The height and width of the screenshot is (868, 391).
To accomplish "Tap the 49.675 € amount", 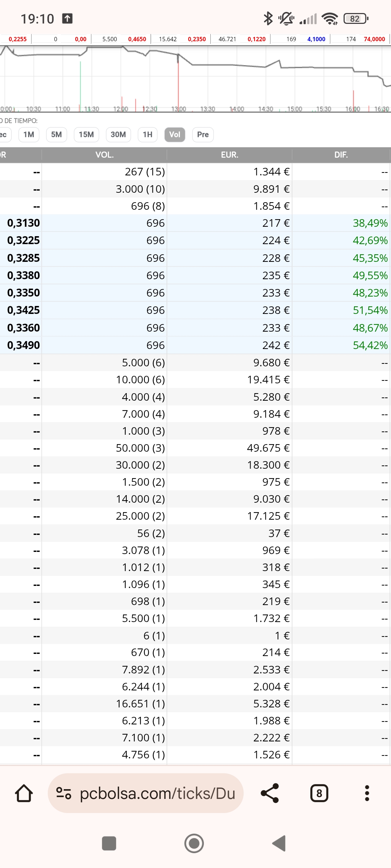I will point(268,448).
